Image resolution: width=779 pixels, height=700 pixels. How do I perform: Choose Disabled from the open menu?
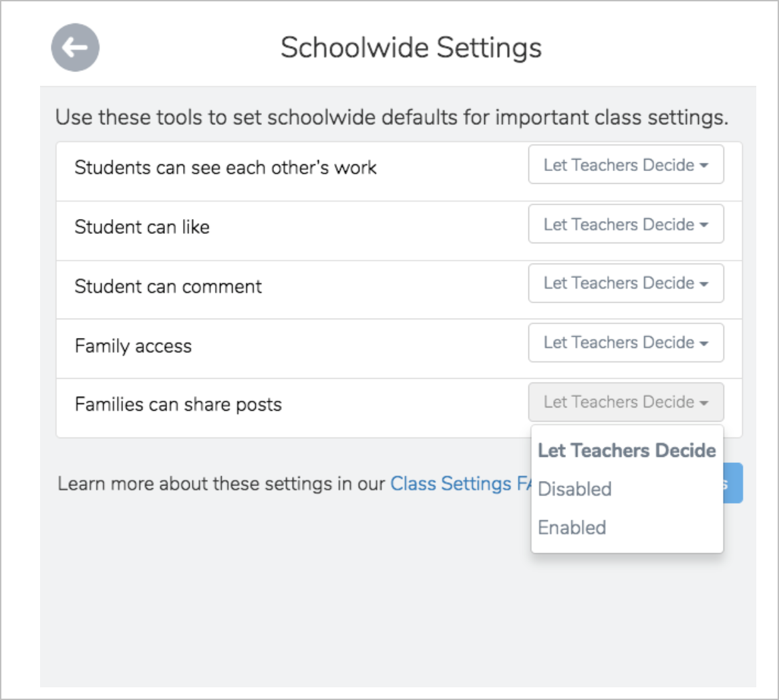click(575, 489)
